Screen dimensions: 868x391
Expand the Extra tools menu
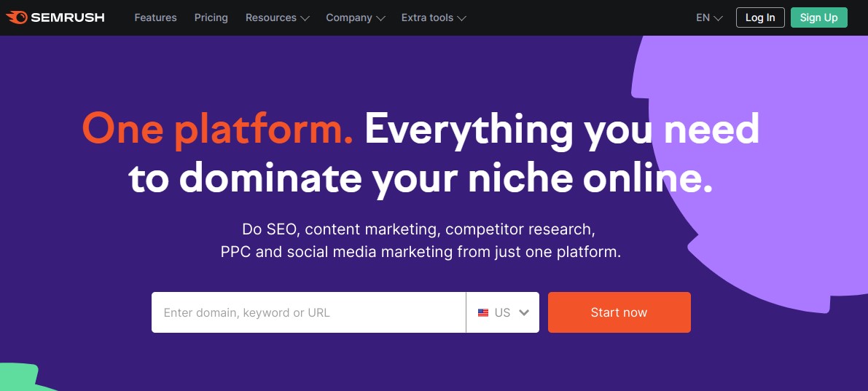(434, 17)
